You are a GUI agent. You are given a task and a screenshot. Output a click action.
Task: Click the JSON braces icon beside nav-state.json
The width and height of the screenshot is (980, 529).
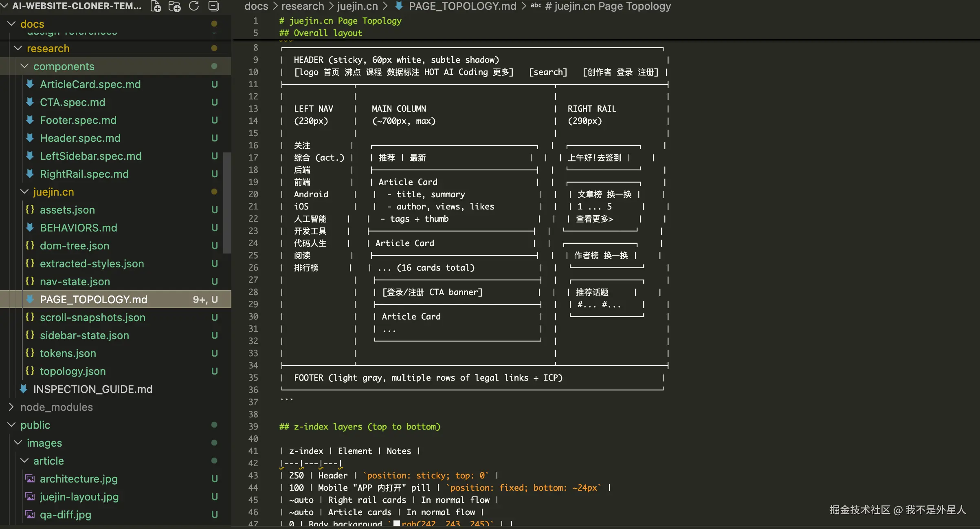point(30,281)
